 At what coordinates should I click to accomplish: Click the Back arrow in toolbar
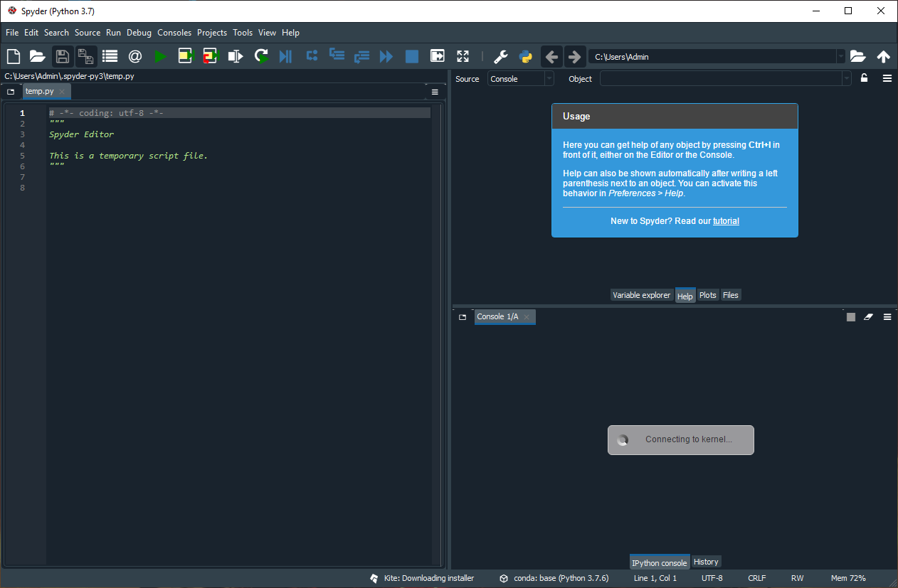[551, 56]
